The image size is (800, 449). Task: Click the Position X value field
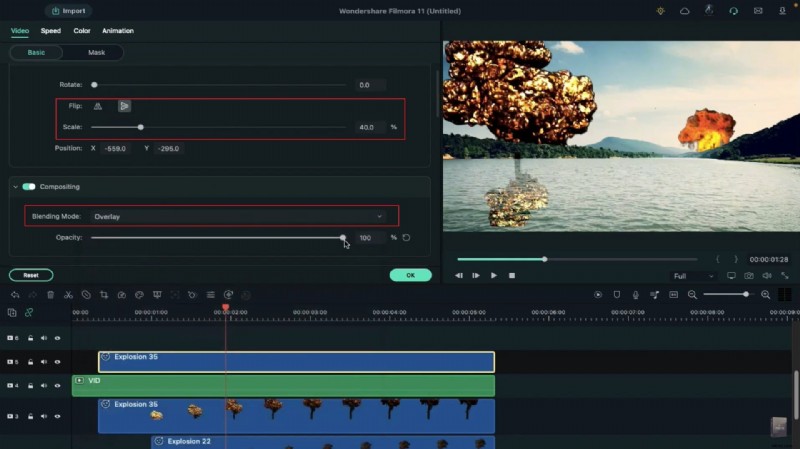pos(115,148)
